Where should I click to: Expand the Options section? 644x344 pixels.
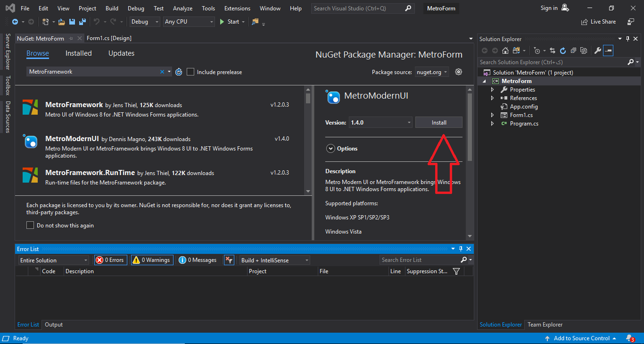(330, 149)
